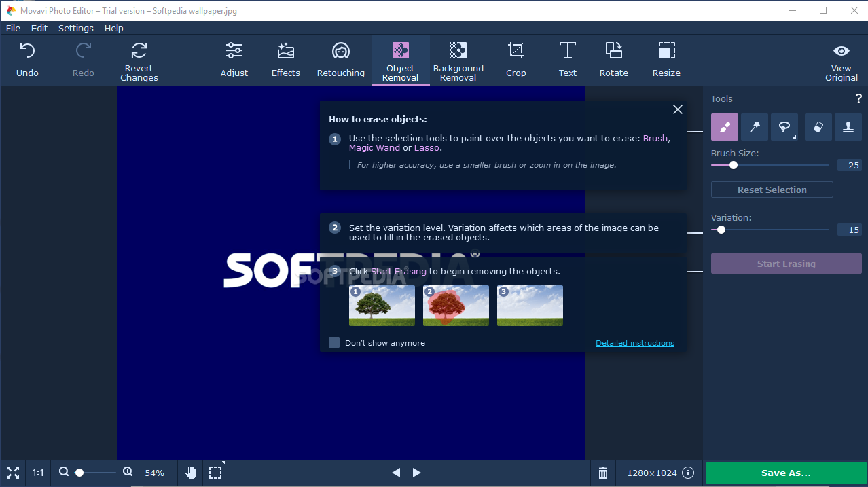
Task: Set zoom to 1:1 actual size
Action: (38, 473)
